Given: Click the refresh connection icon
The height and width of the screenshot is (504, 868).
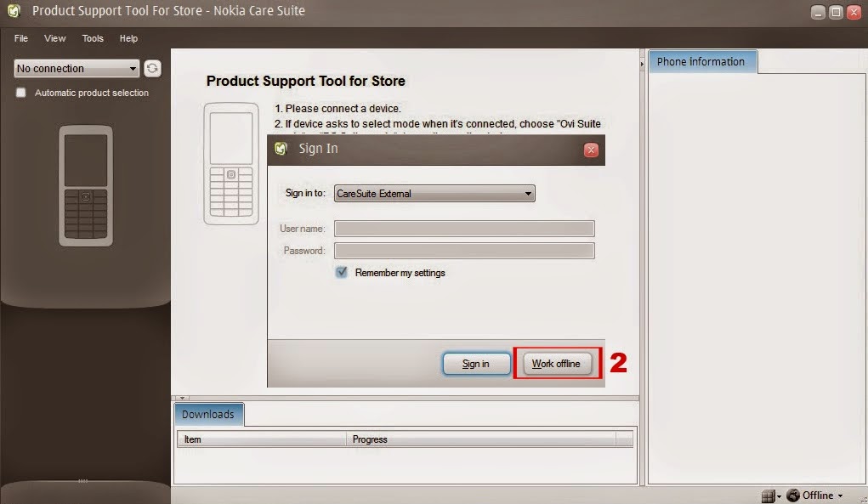Looking at the screenshot, I should tap(152, 68).
